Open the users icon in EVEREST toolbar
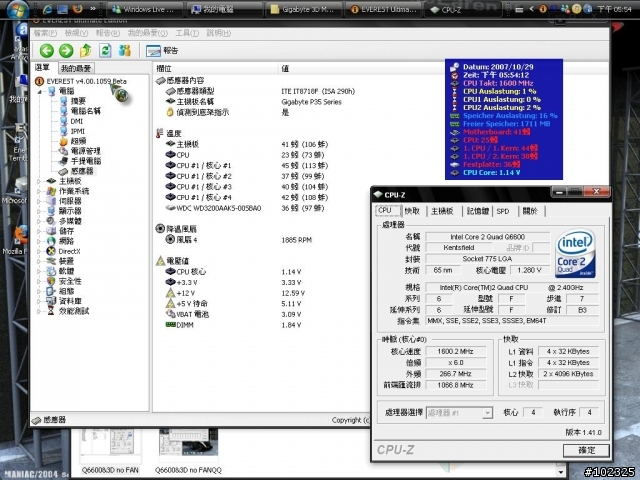Image resolution: width=640 pixels, height=480 pixels. click(125, 51)
